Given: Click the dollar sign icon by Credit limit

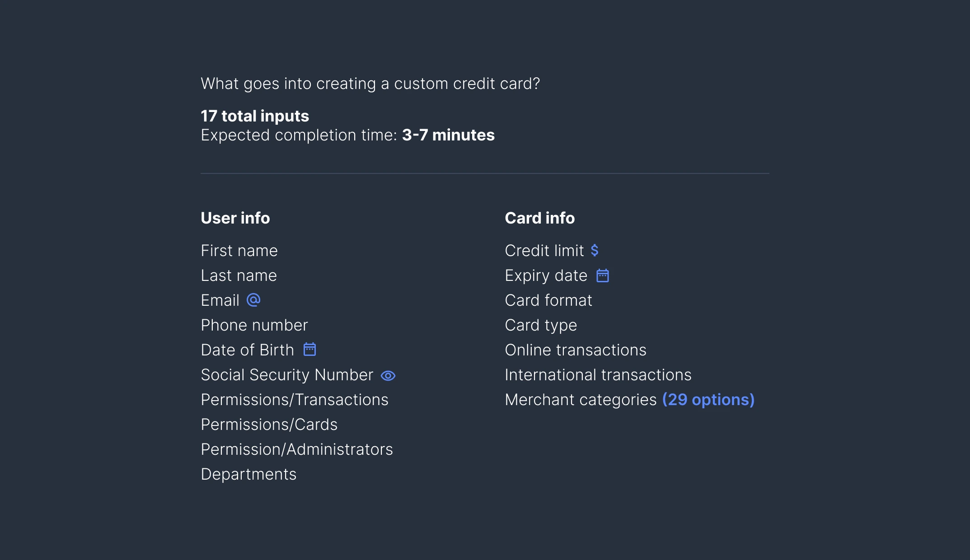Looking at the screenshot, I should pyautogui.click(x=595, y=250).
